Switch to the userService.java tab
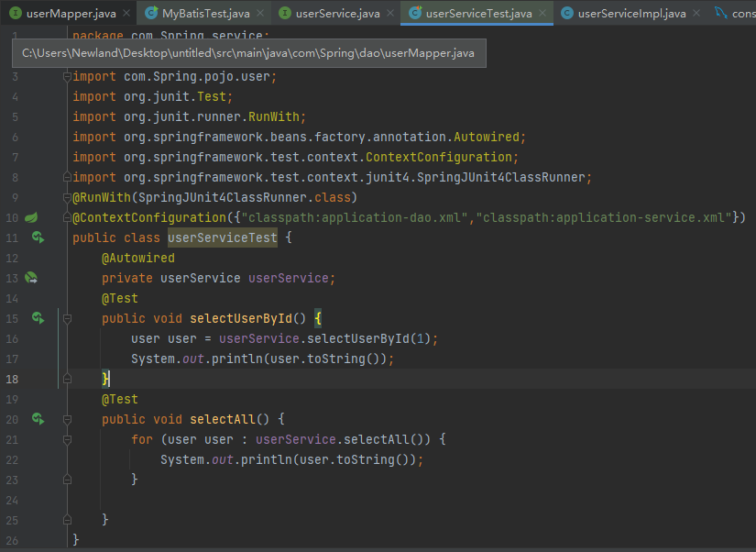 337,14
